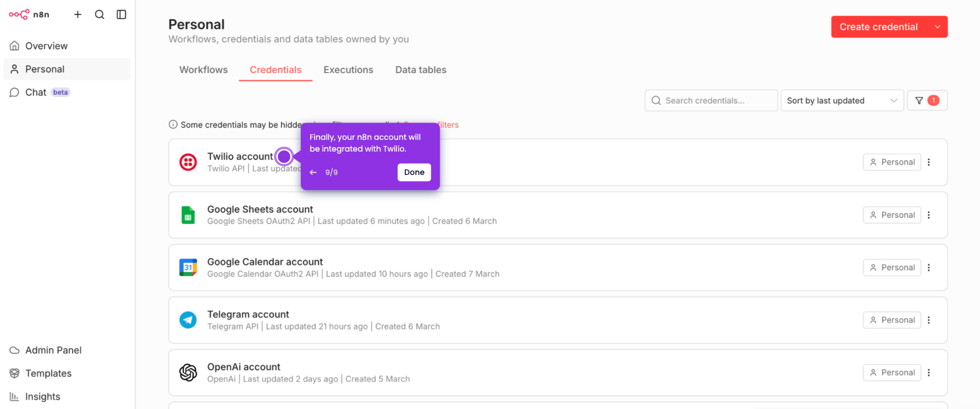
Task: Open Admin Panel
Action: click(67, 350)
